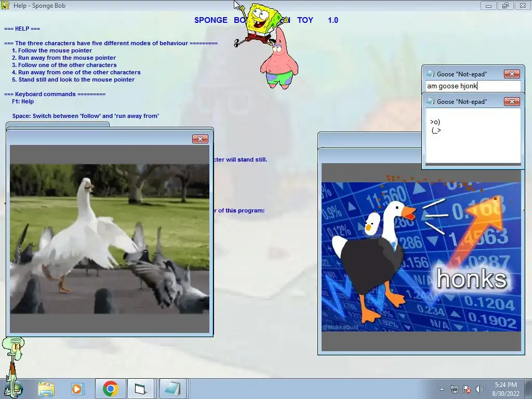Open the Action Center flag icon
This screenshot has width=532, height=399.
pyautogui.click(x=467, y=389)
